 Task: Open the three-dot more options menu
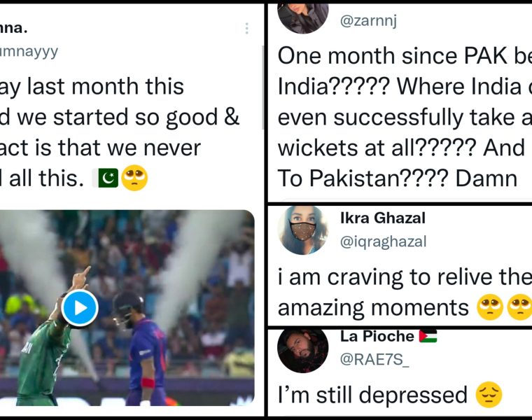246,29
